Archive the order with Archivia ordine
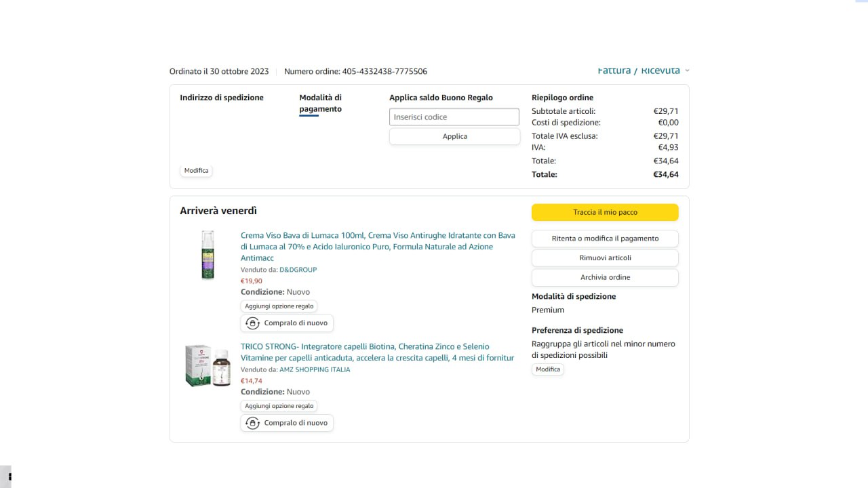The image size is (868, 488). click(605, 277)
